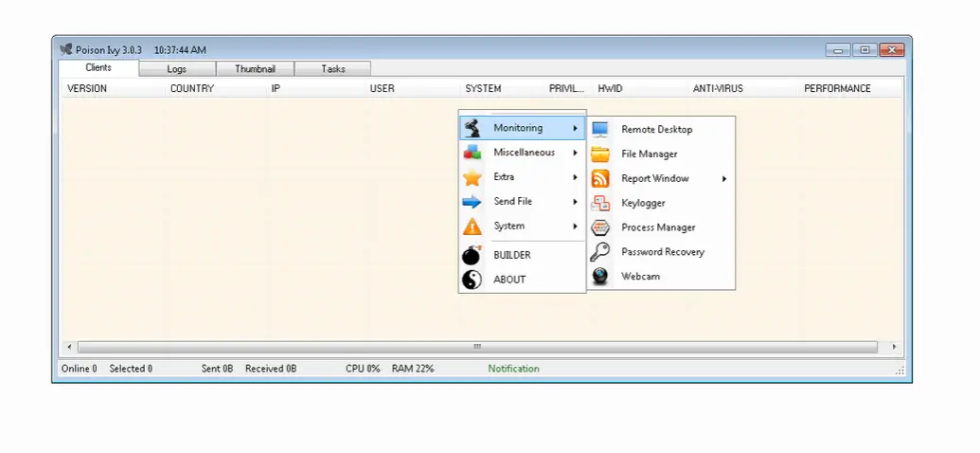Choose Password Recovery from the submenu
Viewport: 980px width, 453px height.
661,251
